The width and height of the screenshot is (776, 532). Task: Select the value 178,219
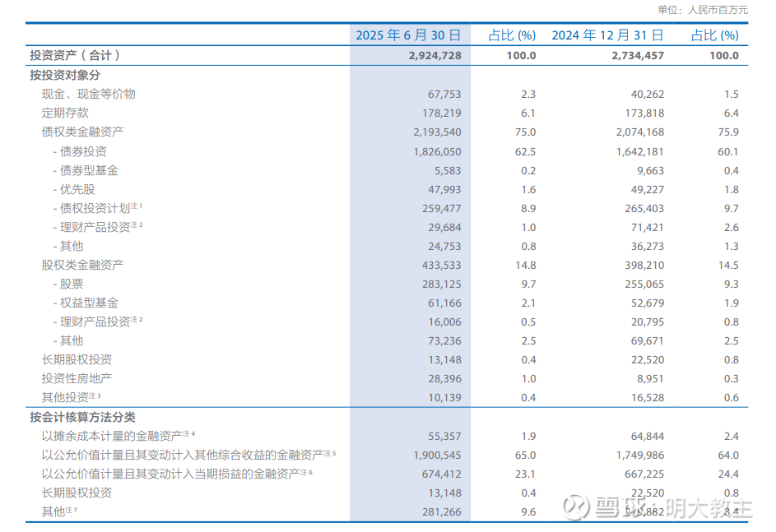(x=441, y=113)
